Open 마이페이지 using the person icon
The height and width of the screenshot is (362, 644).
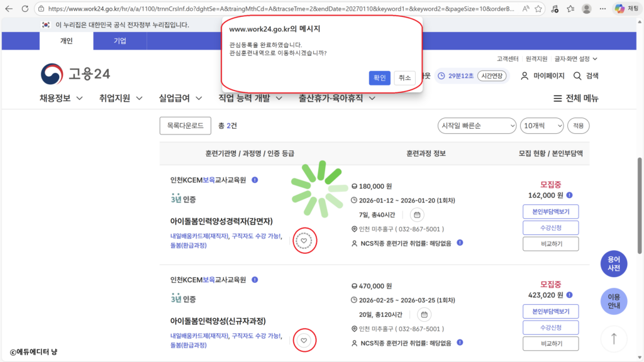(x=525, y=75)
